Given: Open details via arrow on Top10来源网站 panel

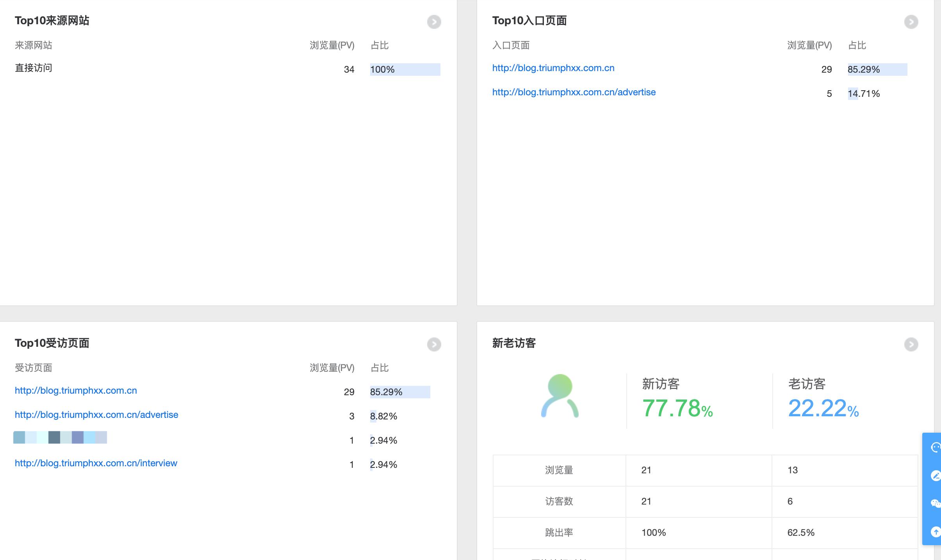Looking at the screenshot, I should coord(433,22).
